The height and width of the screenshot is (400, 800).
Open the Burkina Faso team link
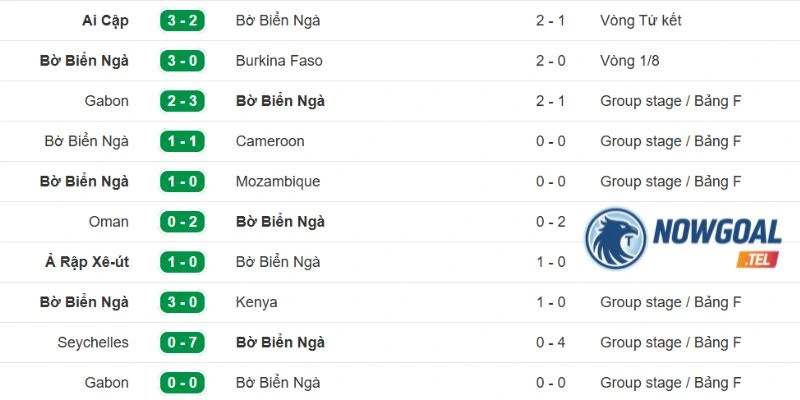point(279,61)
